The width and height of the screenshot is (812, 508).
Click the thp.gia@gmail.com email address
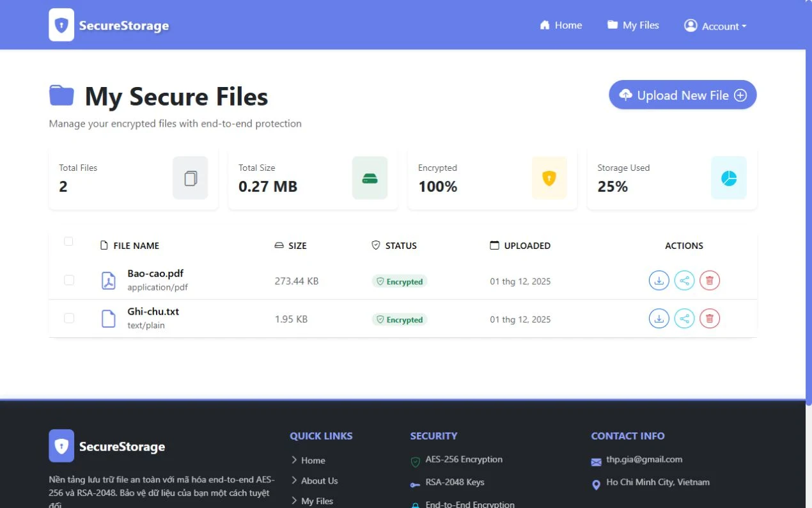(x=644, y=459)
